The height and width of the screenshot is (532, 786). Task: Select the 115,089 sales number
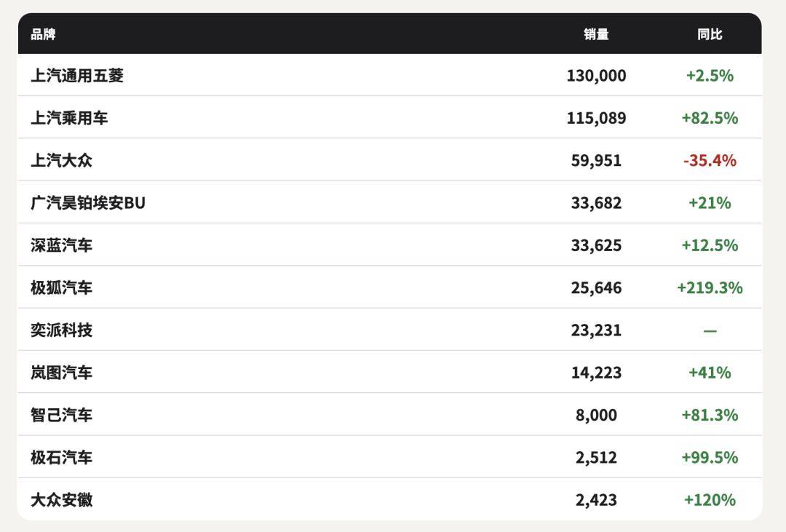coord(596,119)
